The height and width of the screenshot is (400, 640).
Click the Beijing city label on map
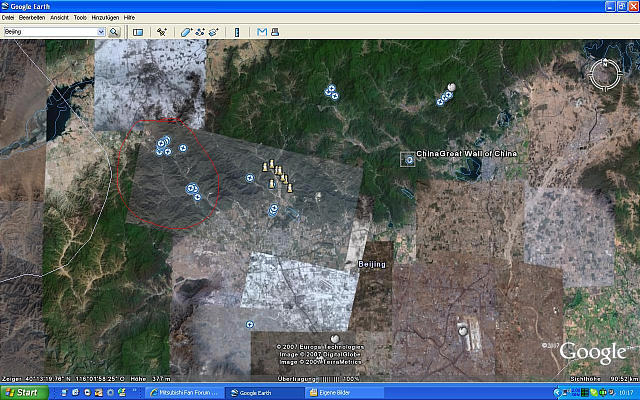pos(371,264)
